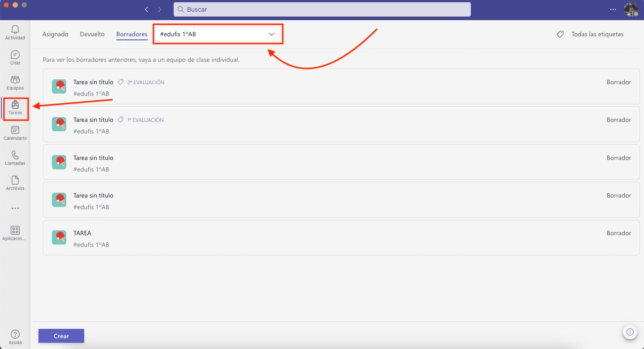The height and width of the screenshot is (349, 644).
Task: Select Tareas in the sidebar
Action: pyautogui.click(x=15, y=108)
